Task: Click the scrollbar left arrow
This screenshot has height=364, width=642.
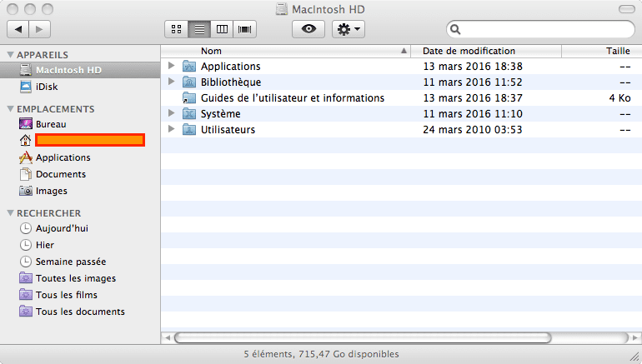Action: (167, 338)
